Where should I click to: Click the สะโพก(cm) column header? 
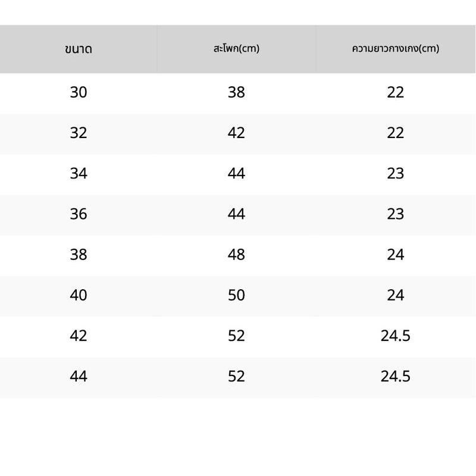[x=236, y=49]
